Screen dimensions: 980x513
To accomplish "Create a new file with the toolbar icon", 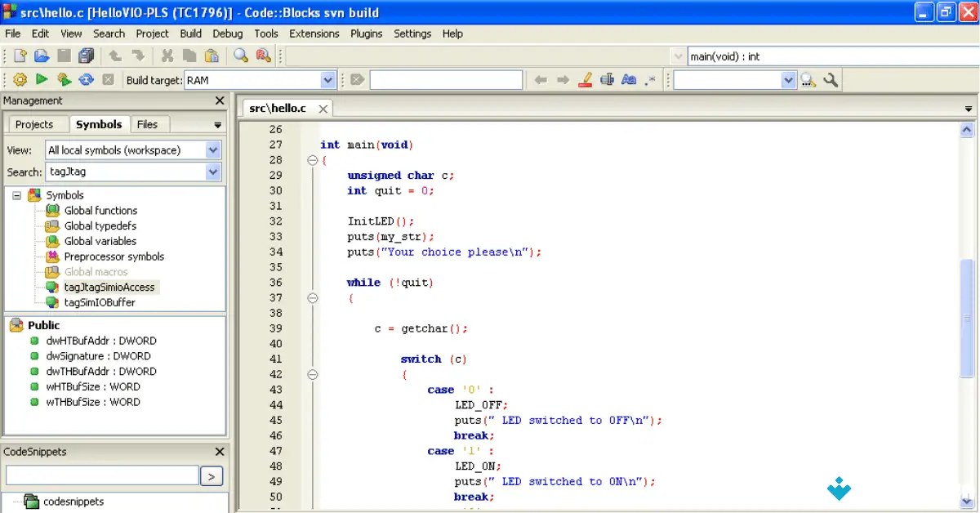I will point(20,56).
